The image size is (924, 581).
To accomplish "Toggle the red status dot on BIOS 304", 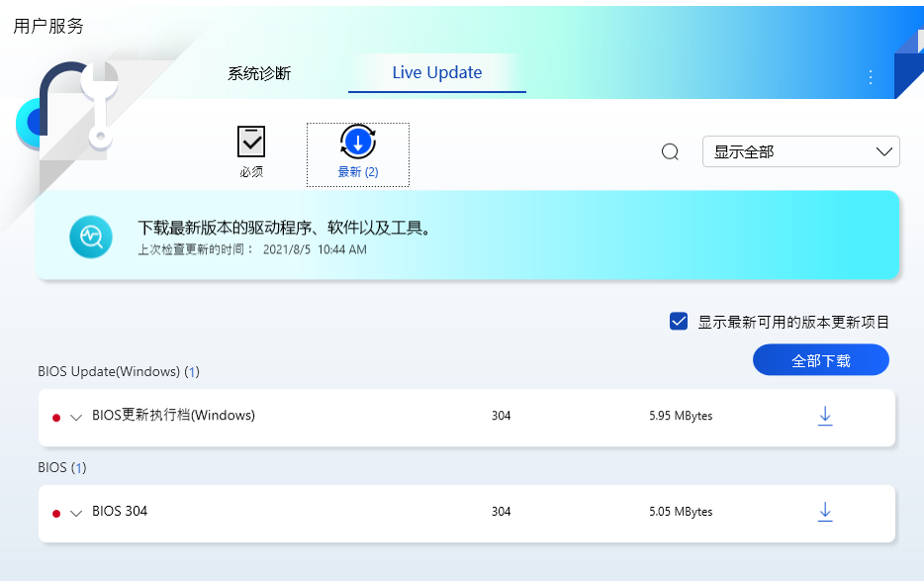I will click(x=56, y=512).
